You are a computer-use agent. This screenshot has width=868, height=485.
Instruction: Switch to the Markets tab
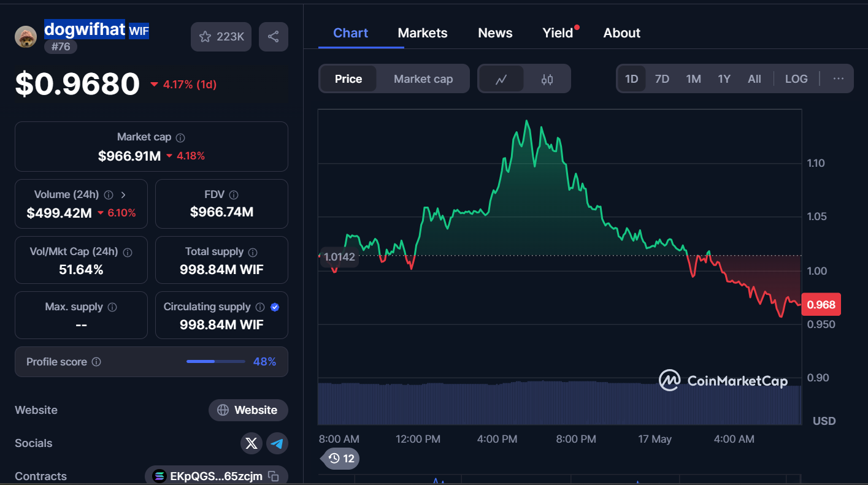423,33
